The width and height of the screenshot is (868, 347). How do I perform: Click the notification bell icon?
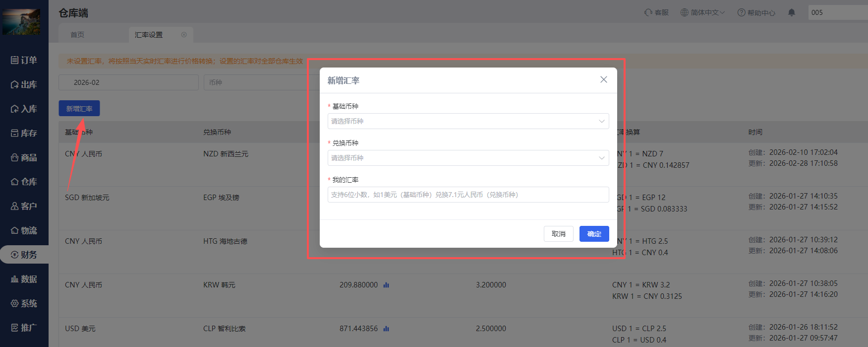point(792,12)
